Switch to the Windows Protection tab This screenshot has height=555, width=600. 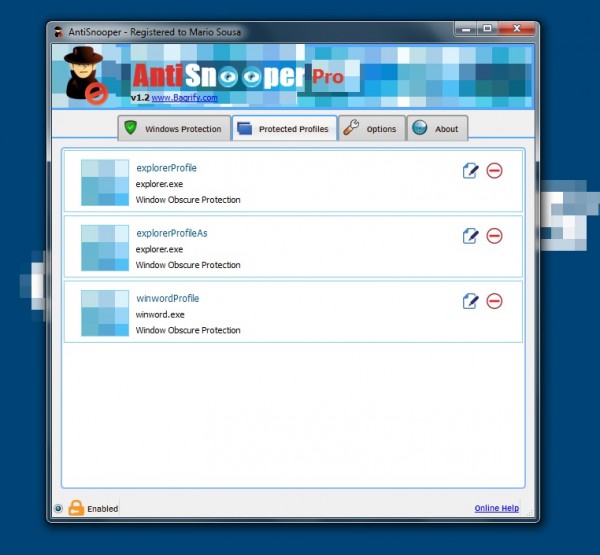click(x=174, y=129)
